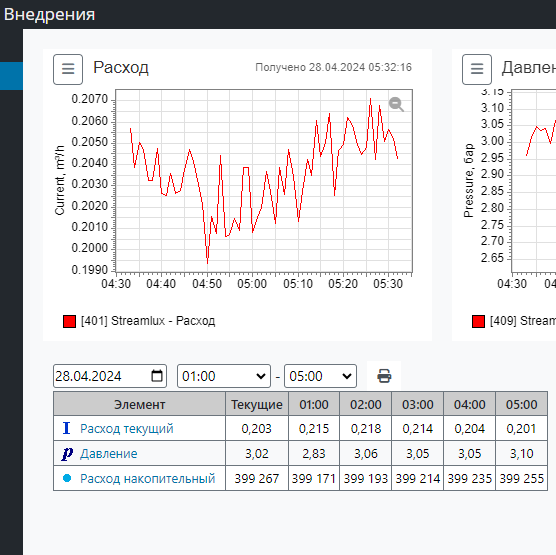The width and height of the screenshot is (556, 555).
Task: Click the Давление p icon
Action: coord(67,454)
